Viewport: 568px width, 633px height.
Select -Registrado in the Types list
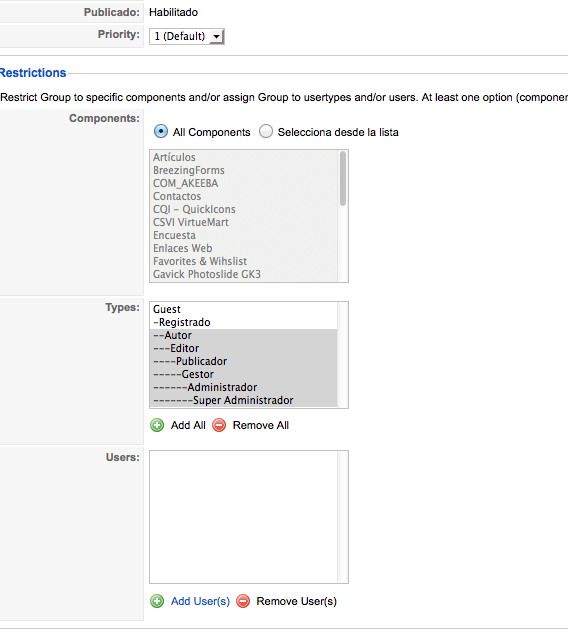click(x=243, y=322)
